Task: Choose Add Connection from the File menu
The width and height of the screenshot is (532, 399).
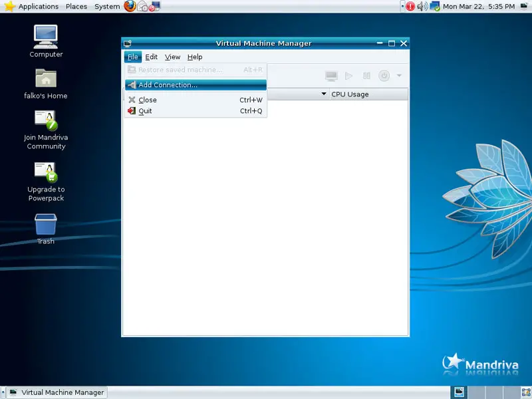Action: click(196, 85)
